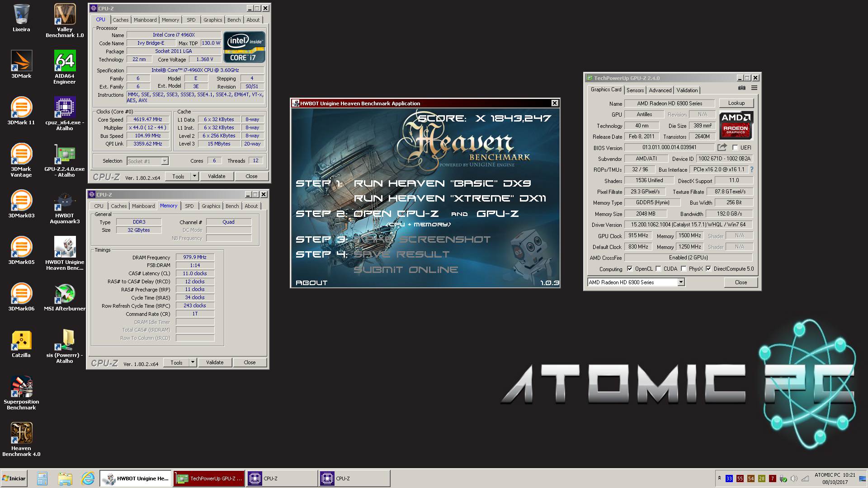The image size is (868, 488).
Task: Click Tools button in Memory CPU-Z window
Action: 176,362
